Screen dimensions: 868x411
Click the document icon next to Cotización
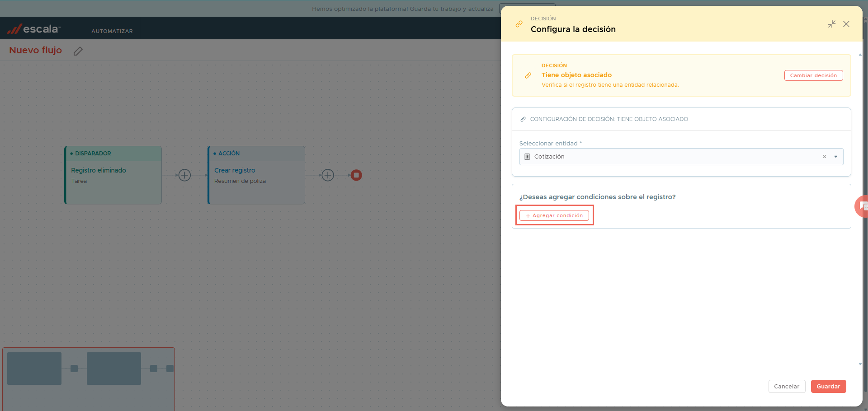click(527, 157)
